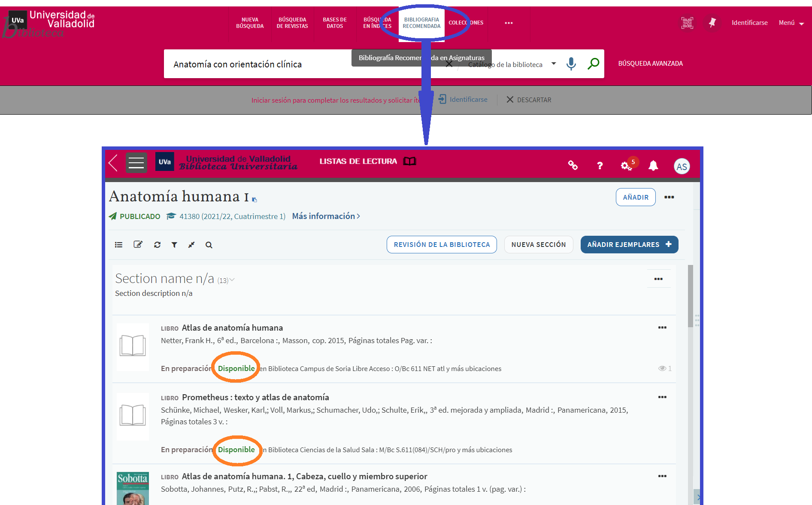Screen dimensions: 812x505
Task: Open help question mark icon
Action: pyautogui.click(x=600, y=165)
